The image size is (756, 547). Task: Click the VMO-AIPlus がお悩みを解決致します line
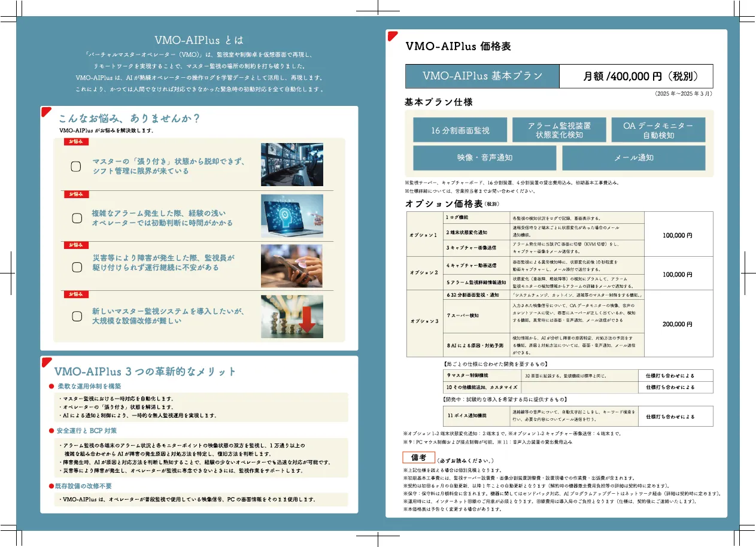tap(106, 130)
